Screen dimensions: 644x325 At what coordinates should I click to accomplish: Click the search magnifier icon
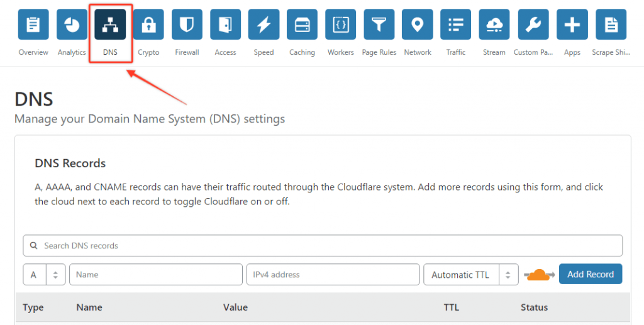[34, 245]
